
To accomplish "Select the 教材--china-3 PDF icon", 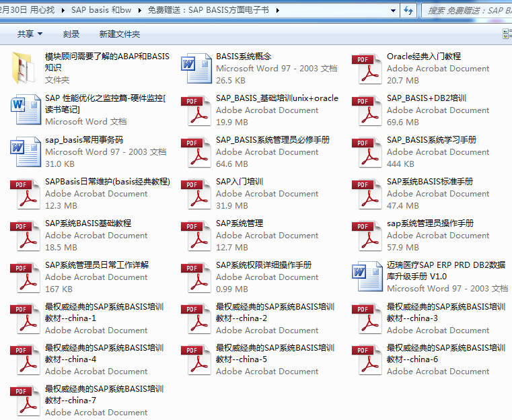I will click(x=367, y=319).
